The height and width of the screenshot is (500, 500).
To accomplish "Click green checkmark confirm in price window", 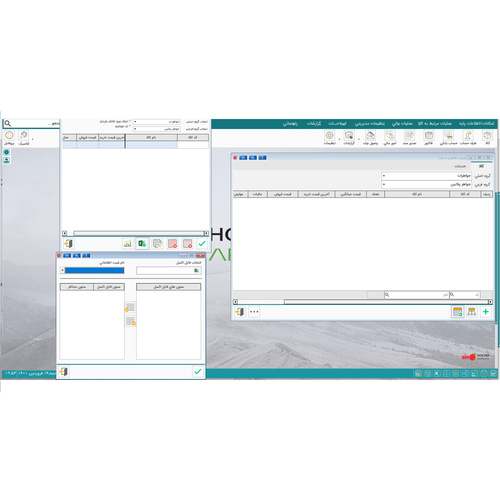I will pos(202,244).
